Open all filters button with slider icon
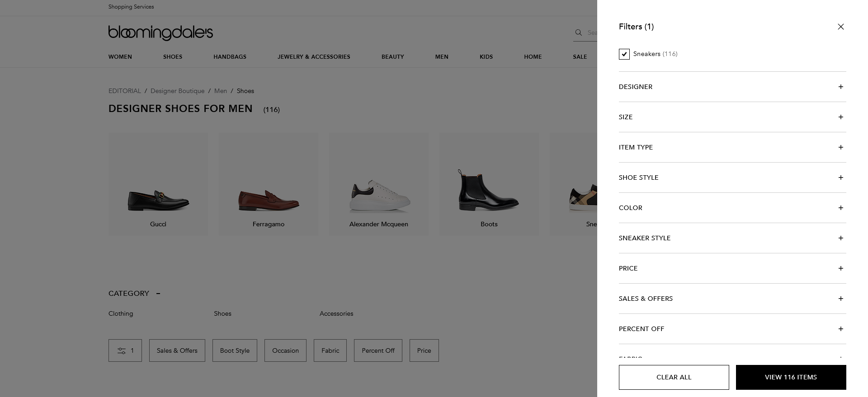The image size is (868, 397). click(125, 350)
